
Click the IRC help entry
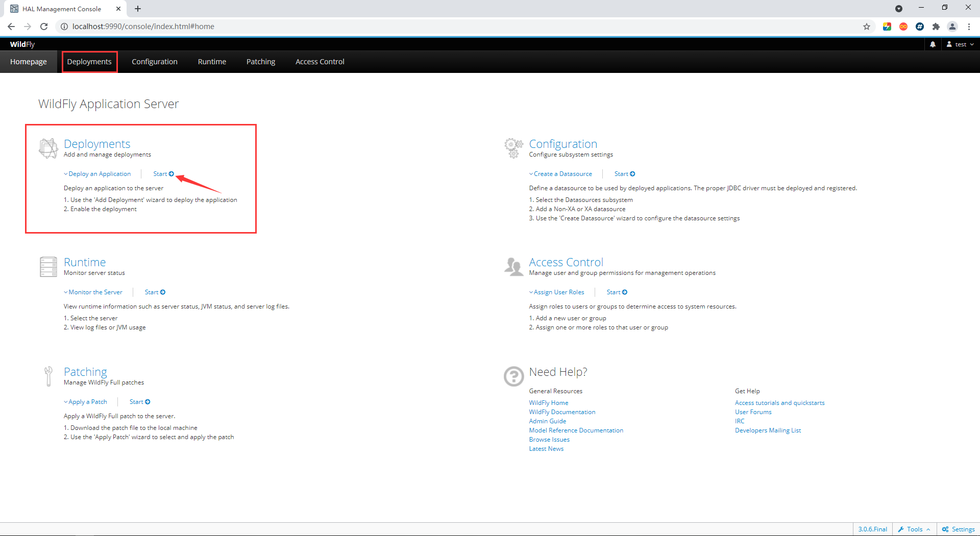740,421
